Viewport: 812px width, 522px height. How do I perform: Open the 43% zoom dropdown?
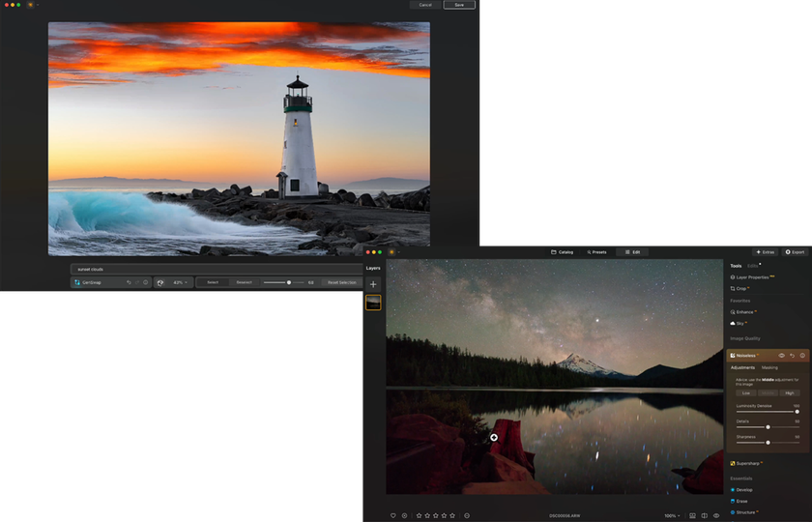pos(180,282)
